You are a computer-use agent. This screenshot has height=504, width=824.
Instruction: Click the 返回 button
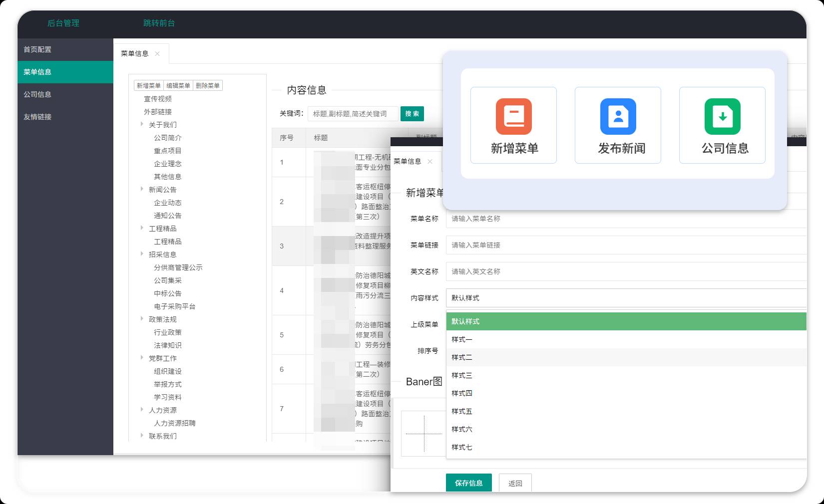coord(515,483)
